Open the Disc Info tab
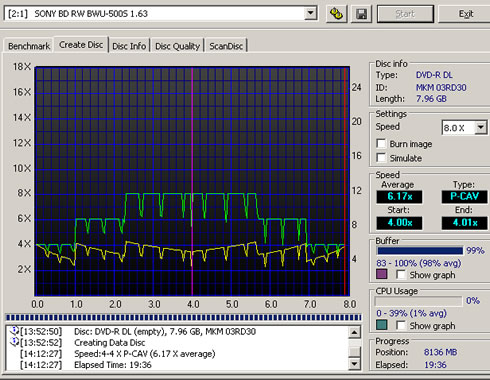This screenshot has height=380, width=490. click(129, 46)
